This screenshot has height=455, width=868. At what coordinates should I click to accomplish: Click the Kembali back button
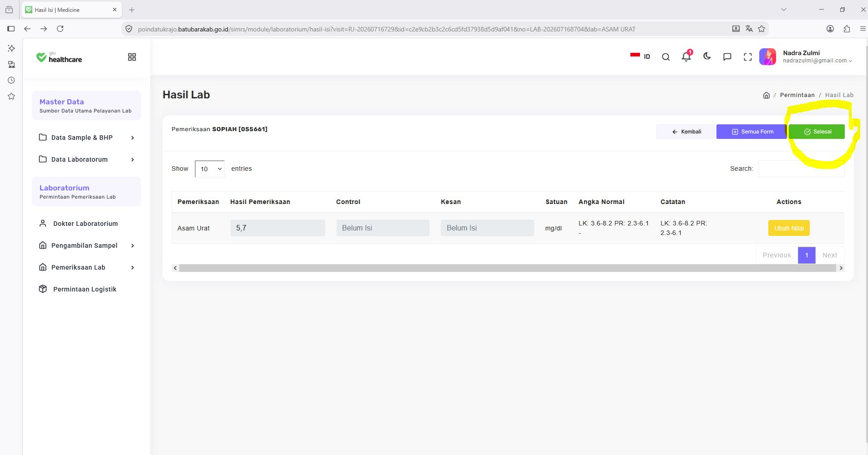click(686, 132)
